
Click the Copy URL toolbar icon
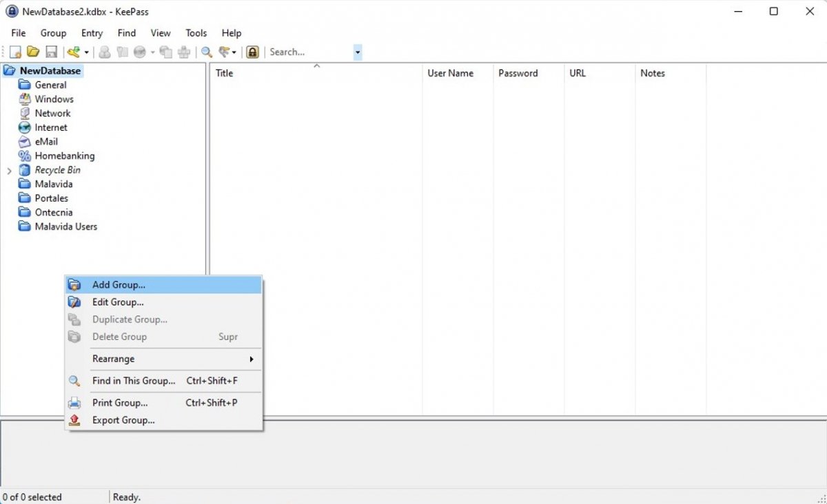[165, 52]
